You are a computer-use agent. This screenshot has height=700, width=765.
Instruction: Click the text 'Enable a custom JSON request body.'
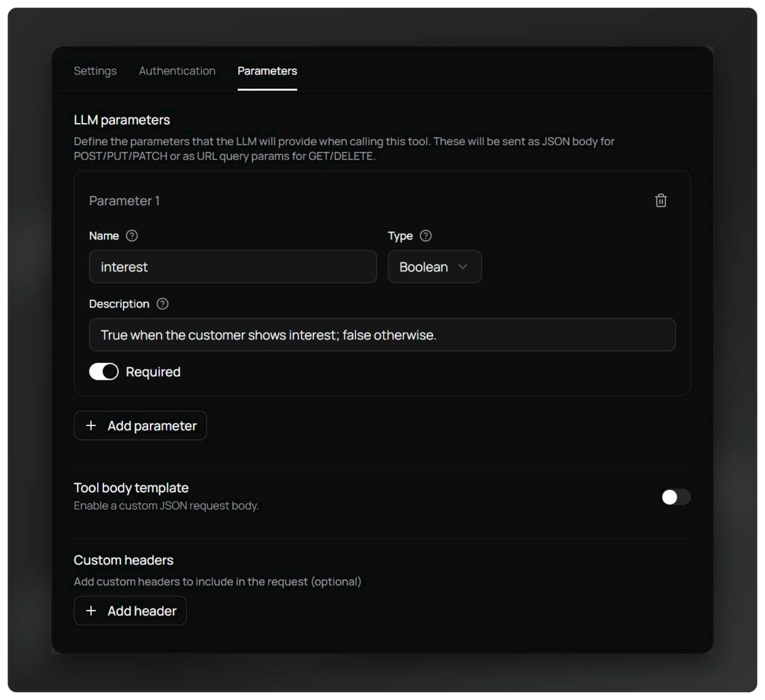(x=166, y=506)
